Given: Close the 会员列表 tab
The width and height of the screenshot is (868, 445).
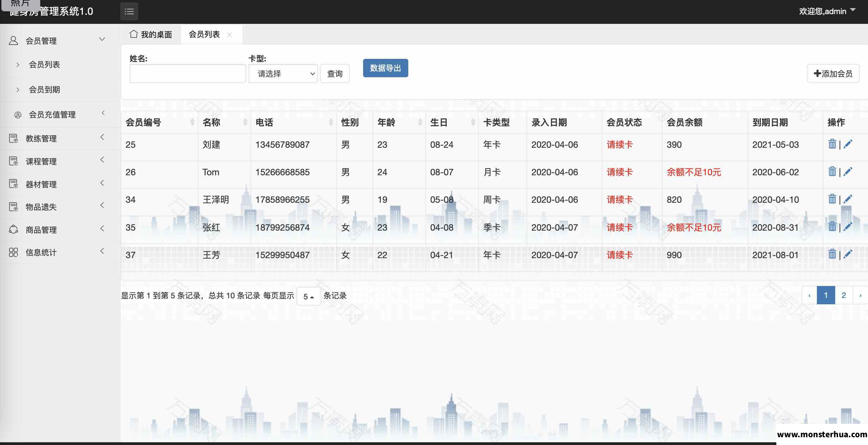Looking at the screenshot, I should pos(230,35).
